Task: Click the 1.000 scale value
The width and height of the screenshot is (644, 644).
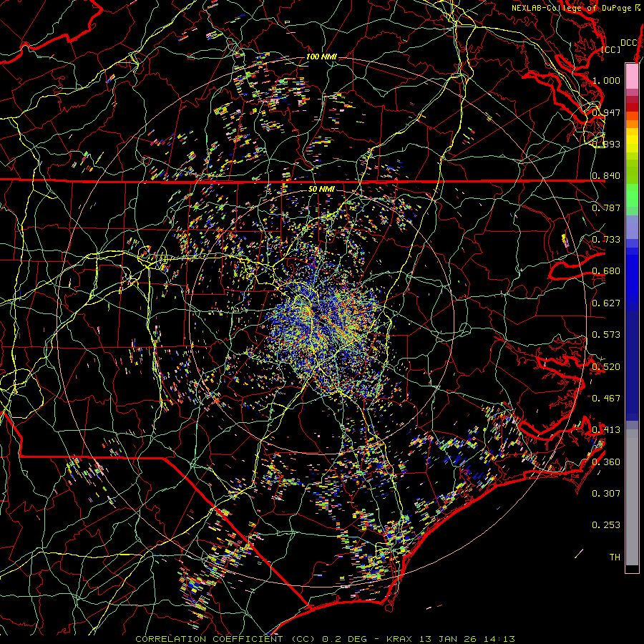Action: tap(606, 80)
